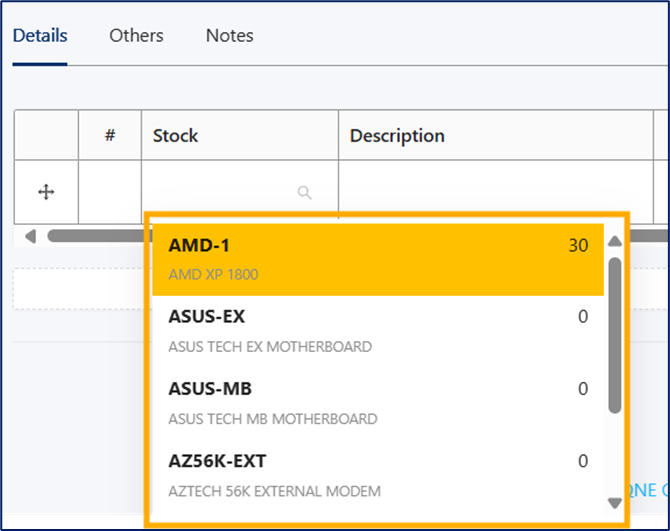Screen dimensions: 670x531
Task: Click the AMD XP 1800 description text
Action: pyautogui.click(x=213, y=274)
